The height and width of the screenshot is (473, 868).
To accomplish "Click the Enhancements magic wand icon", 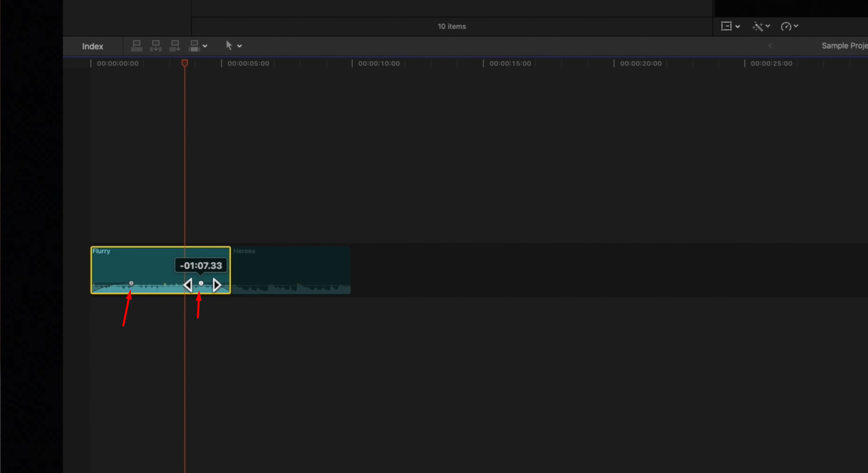I will tap(758, 26).
